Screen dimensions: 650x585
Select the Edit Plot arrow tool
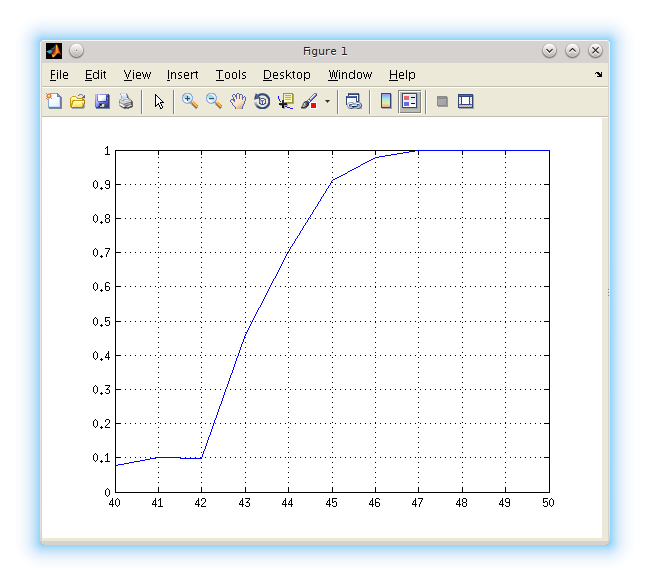tap(159, 101)
